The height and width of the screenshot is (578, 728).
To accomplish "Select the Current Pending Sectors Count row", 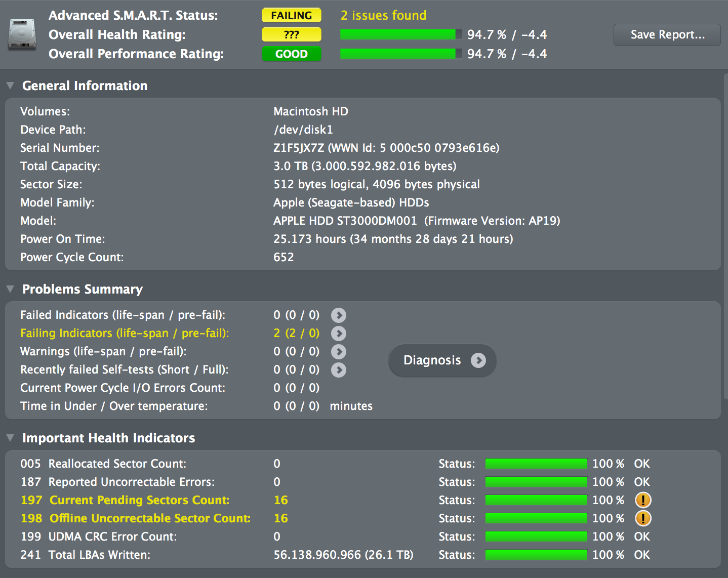I will pyautogui.click(x=363, y=500).
